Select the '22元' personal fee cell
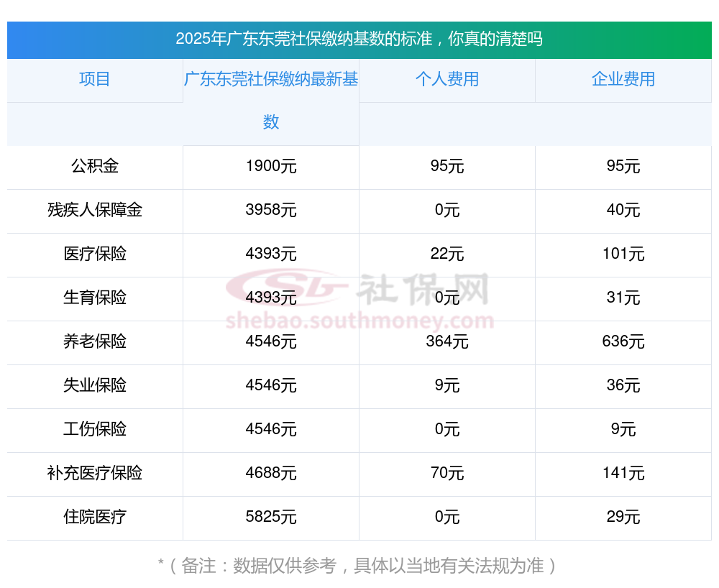Viewport: 719px width, 588px height. [447, 254]
